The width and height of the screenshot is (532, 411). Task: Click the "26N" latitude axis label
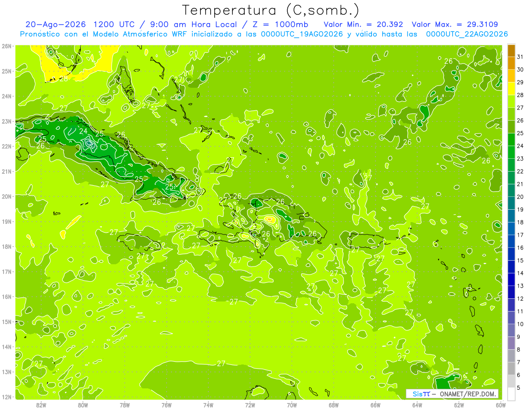pyautogui.click(x=7, y=46)
